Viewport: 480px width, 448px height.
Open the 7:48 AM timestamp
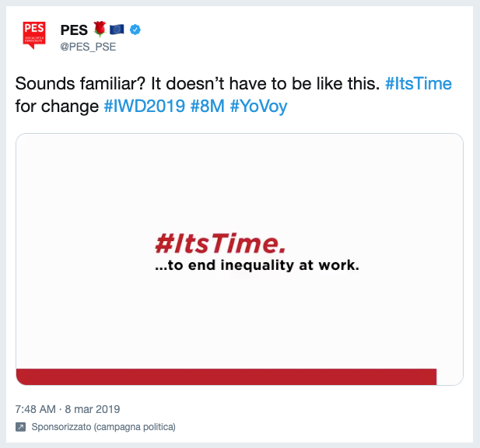click(36, 409)
